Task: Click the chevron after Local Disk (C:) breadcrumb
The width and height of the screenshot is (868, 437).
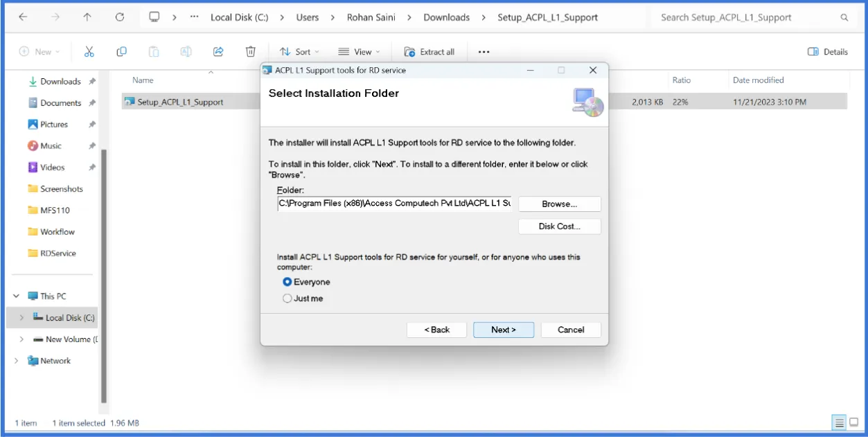Action: [282, 17]
